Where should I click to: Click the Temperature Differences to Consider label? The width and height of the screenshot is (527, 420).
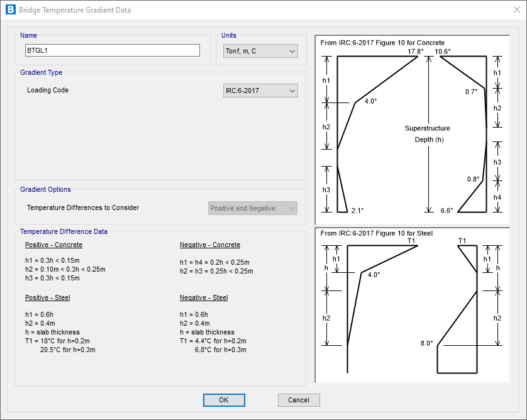coord(83,207)
